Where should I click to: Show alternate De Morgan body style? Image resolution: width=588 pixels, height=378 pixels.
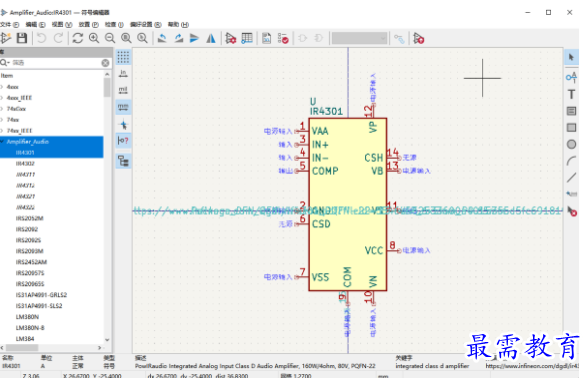(319, 38)
